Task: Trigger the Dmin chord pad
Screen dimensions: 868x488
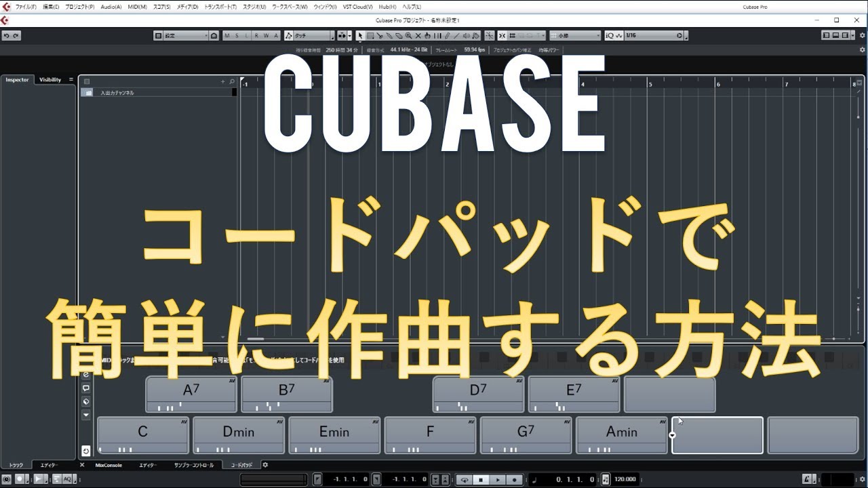Action: [x=239, y=435]
